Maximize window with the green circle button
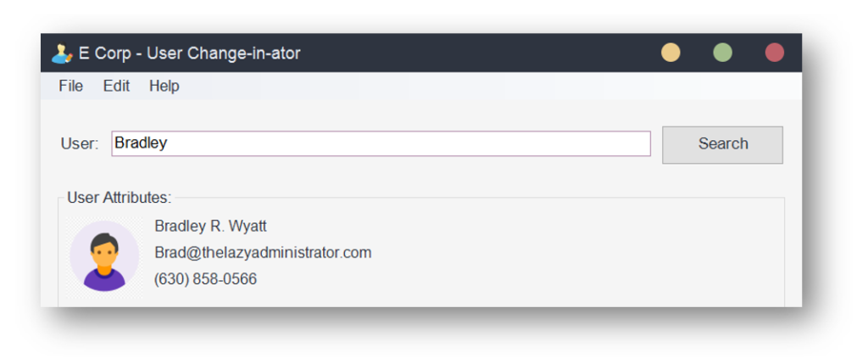Viewport: 868px width, 364px height. coord(722,53)
